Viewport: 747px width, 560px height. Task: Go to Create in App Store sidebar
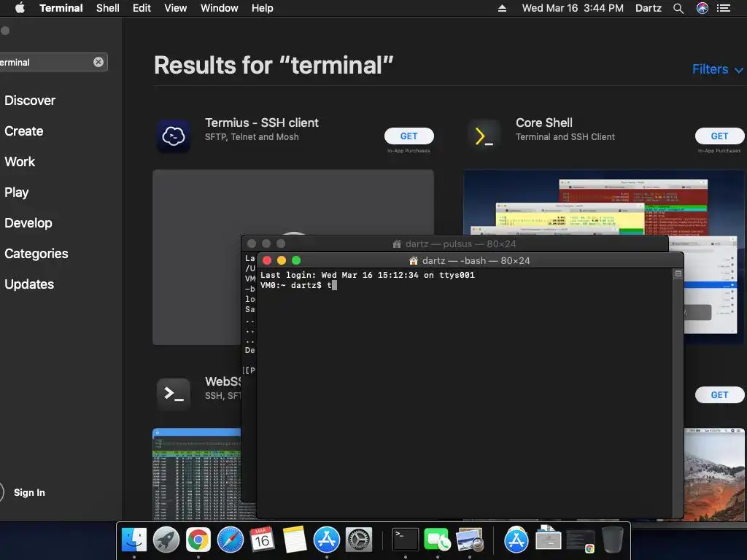coord(24,131)
